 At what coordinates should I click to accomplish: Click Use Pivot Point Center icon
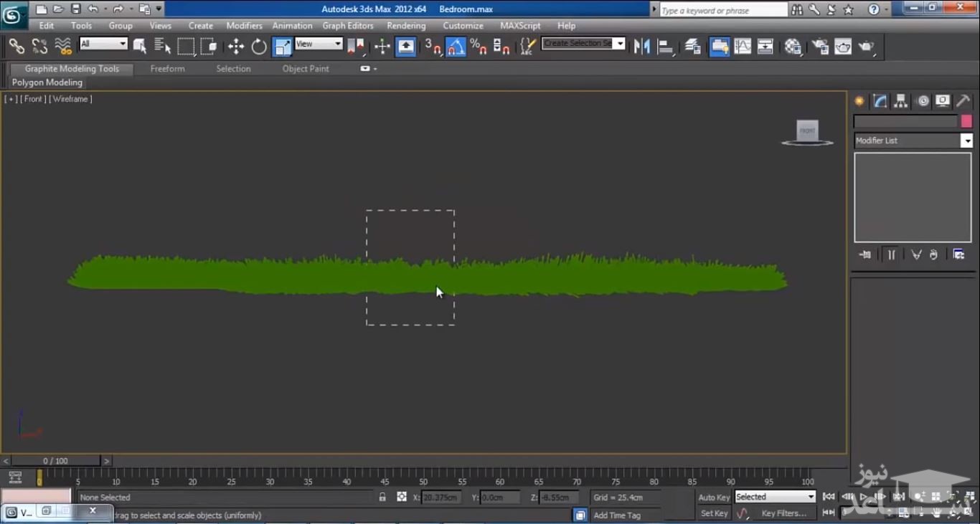tap(356, 47)
